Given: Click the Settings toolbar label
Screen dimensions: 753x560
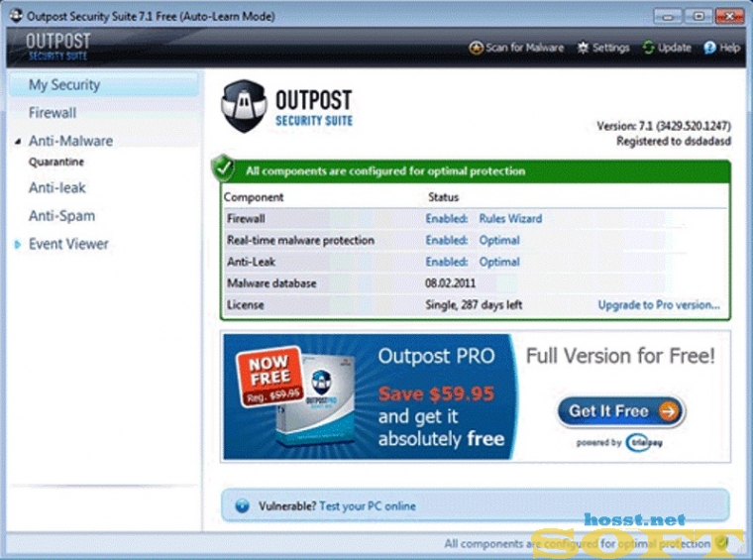Looking at the screenshot, I should [610, 48].
